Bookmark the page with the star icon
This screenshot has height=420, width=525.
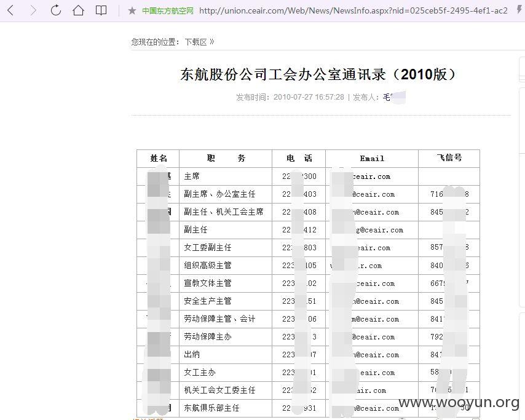click(x=132, y=10)
